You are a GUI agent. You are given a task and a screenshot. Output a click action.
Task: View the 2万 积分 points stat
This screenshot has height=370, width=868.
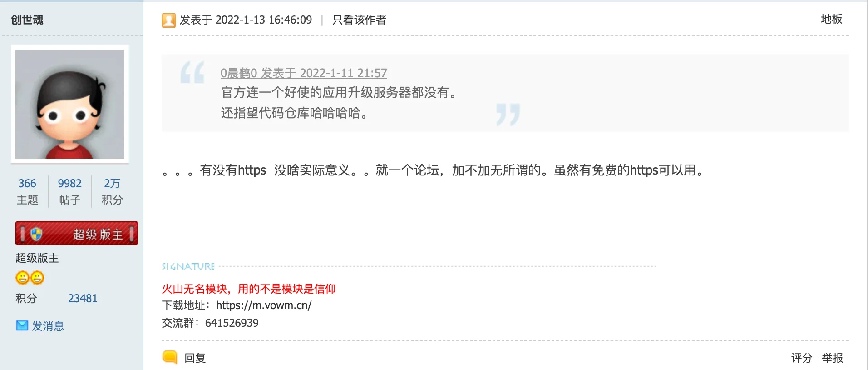pyautogui.click(x=112, y=191)
